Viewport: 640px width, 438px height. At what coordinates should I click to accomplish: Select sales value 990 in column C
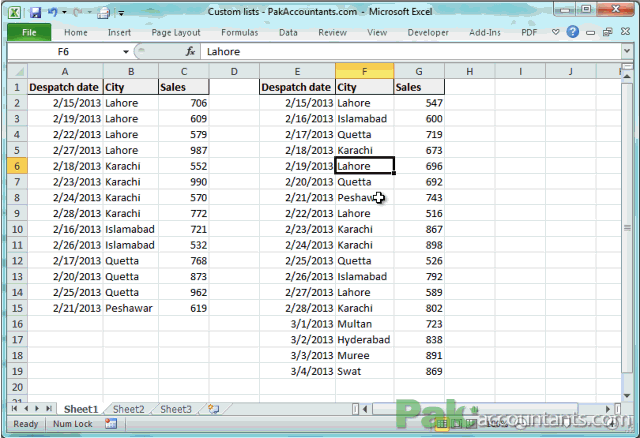coord(184,182)
